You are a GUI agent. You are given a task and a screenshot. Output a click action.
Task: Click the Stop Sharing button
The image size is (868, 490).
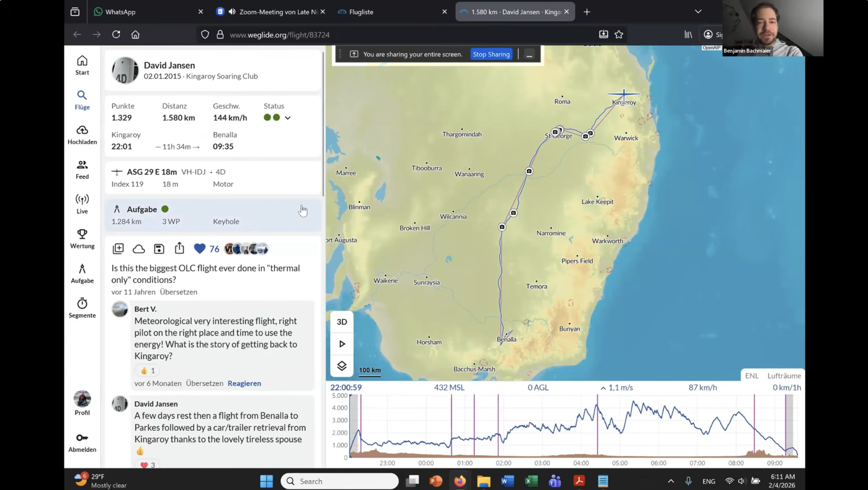(491, 54)
